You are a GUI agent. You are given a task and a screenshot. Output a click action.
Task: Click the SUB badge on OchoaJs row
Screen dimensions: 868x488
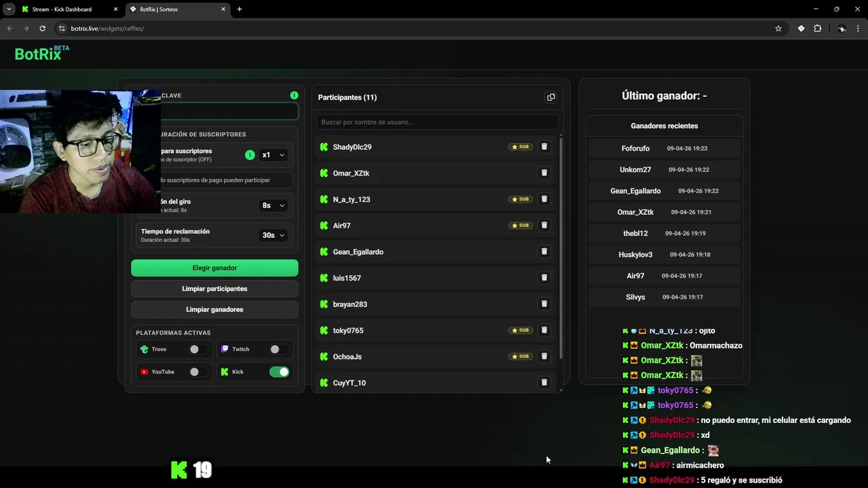coord(521,357)
